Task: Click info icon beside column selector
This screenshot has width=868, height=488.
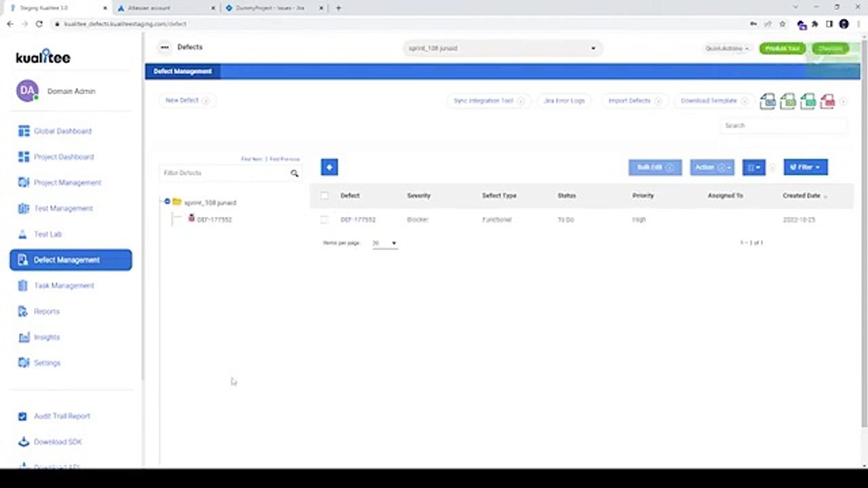Action: [x=772, y=167]
